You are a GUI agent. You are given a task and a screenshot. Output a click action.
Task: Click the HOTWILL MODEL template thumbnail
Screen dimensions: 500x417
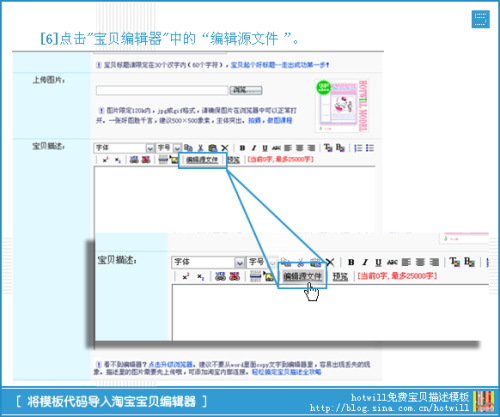coord(342,106)
